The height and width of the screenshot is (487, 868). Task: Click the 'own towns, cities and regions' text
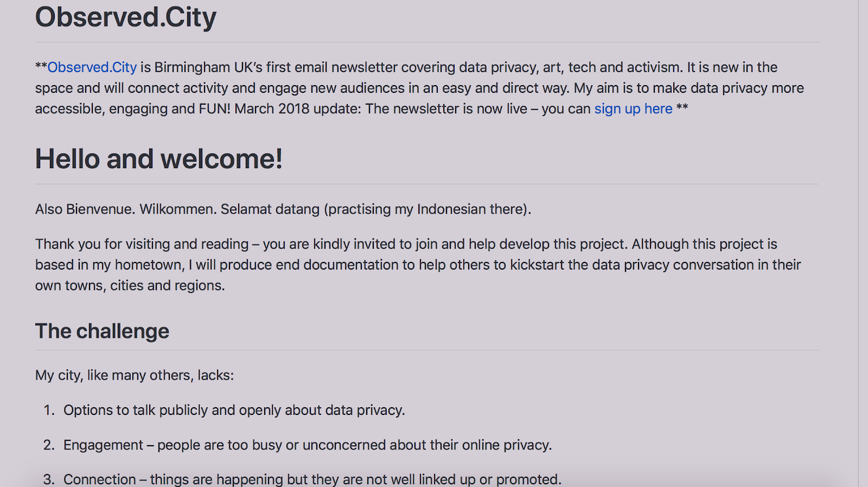point(130,285)
